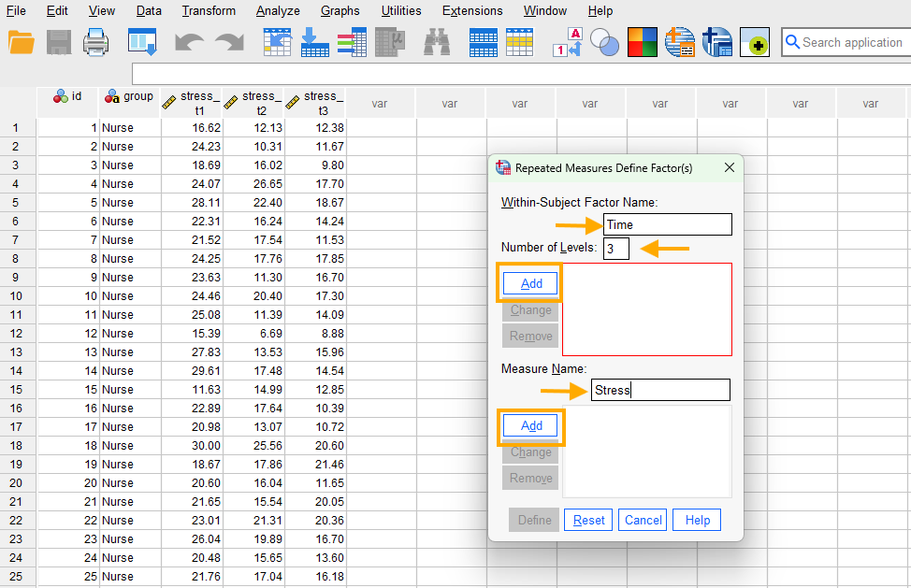The image size is (911, 588).
Task: Select the cell with value 16.62
Action: (193, 128)
